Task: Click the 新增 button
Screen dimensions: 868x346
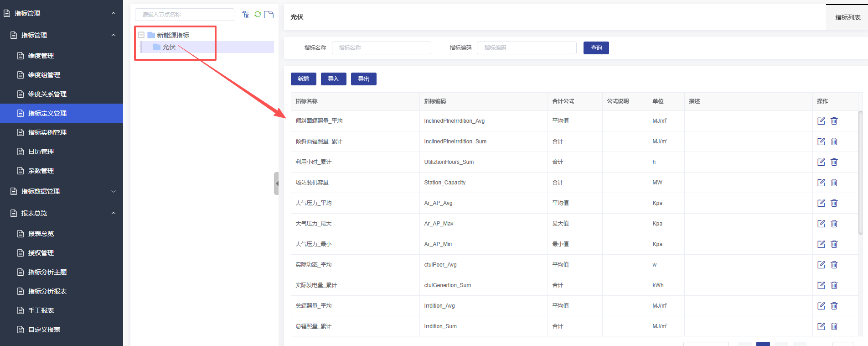Action: point(303,79)
